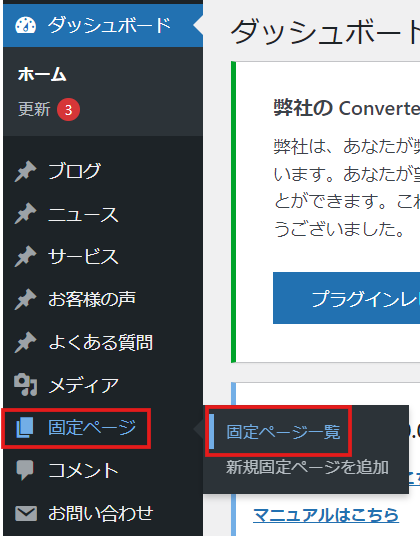Click the pin icon beside ブログ
The height and width of the screenshot is (536, 420).
coord(26,171)
